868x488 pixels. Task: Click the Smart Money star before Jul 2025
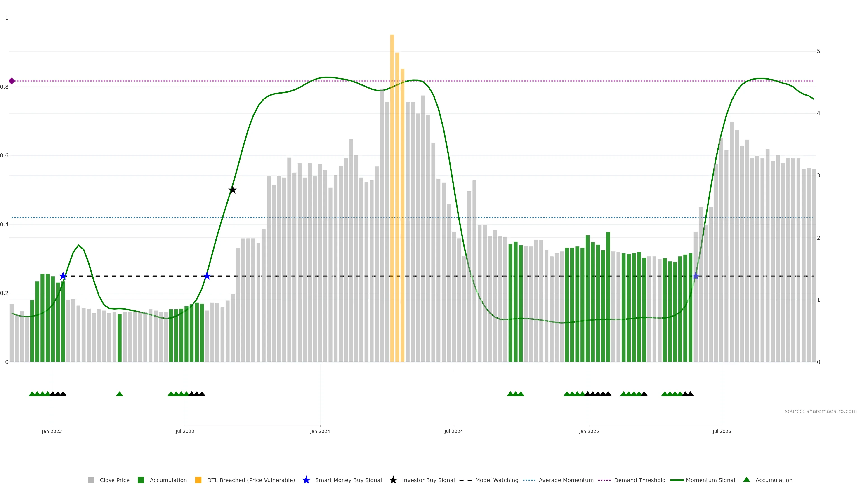coord(696,276)
